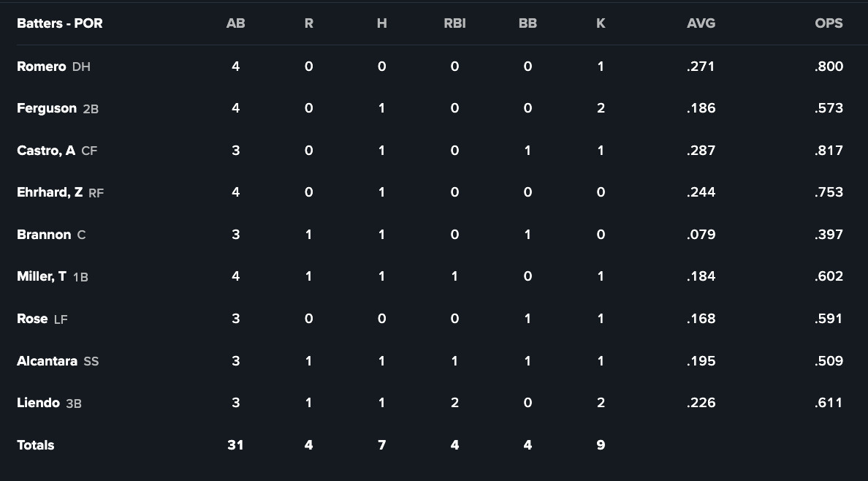The image size is (868, 481).
Task: Click the RBI column header
Action: [454, 23]
